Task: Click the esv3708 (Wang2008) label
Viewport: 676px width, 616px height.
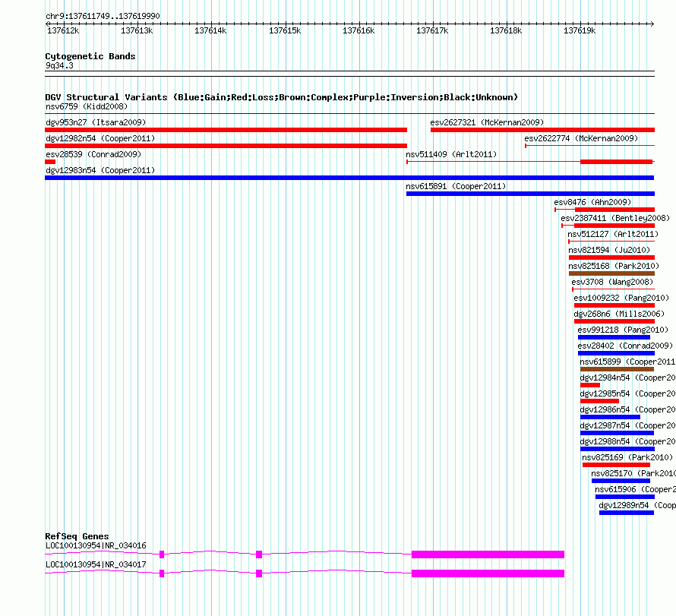Action: click(x=612, y=282)
